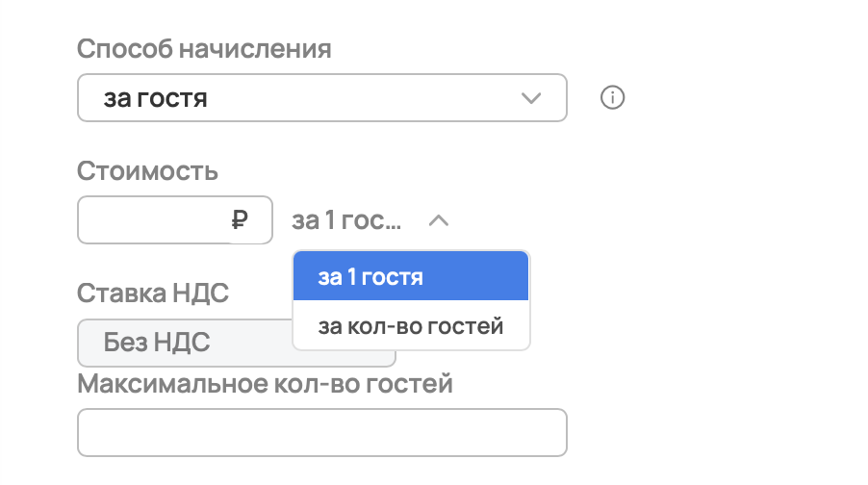868x485 pixels.
Task: Focus the Стоимость amount input
Action: pyautogui.click(x=154, y=220)
